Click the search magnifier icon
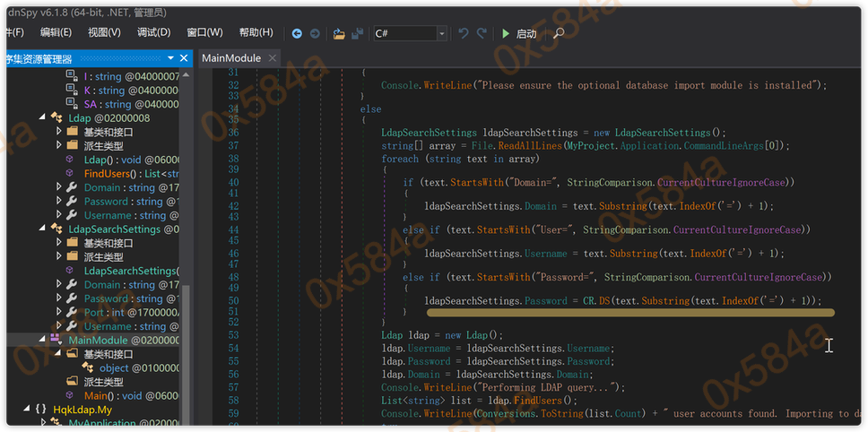Screen dimensions: 868x432 (x=559, y=33)
